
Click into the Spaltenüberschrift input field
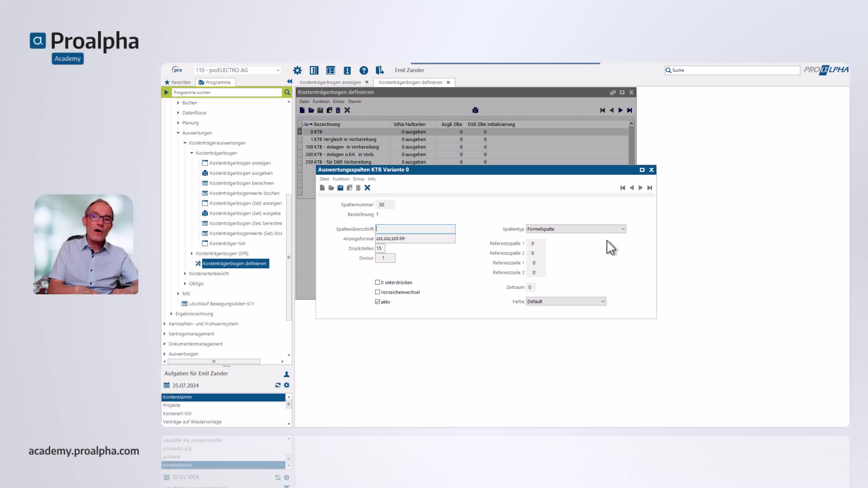pyautogui.click(x=415, y=229)
